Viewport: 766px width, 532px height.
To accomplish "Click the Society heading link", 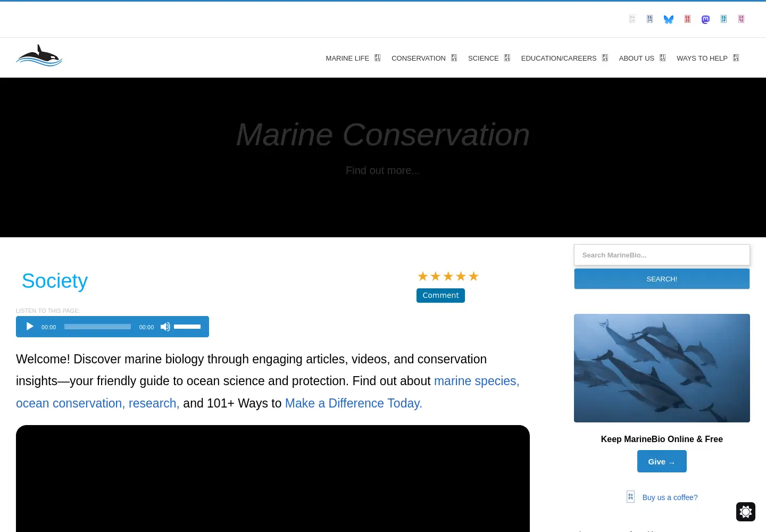I will [55, 281].
